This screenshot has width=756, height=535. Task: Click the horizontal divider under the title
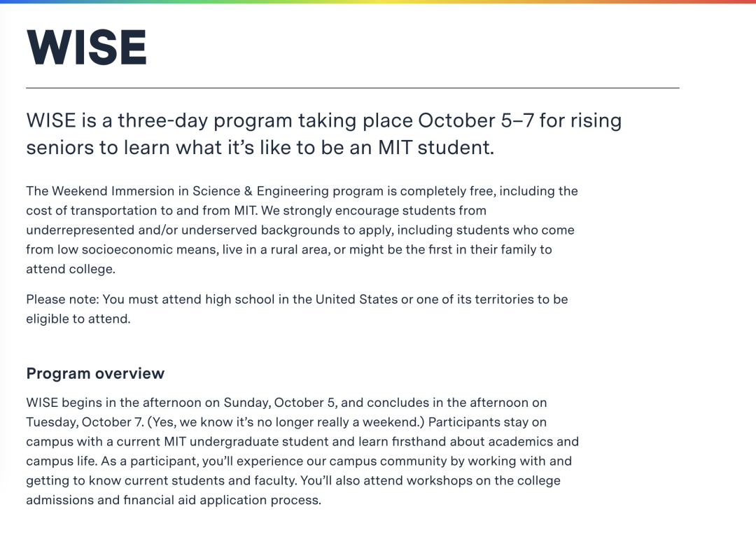tap(352, 88)
